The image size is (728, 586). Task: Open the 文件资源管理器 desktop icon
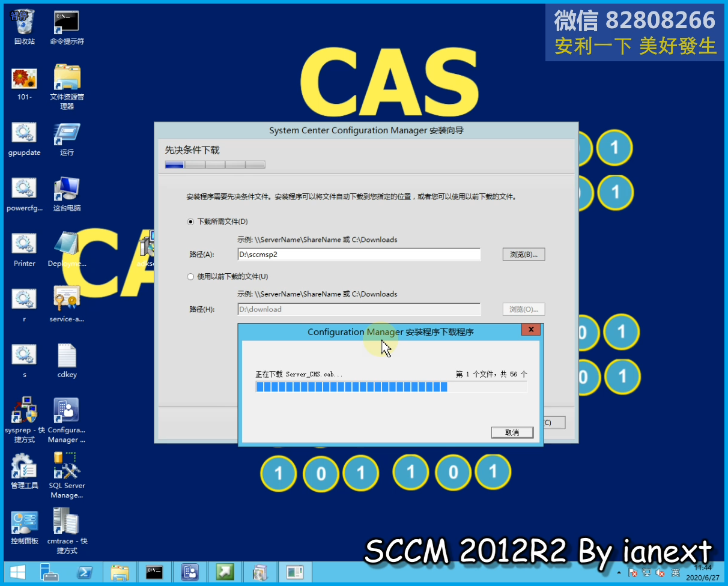tap(67, 87)
